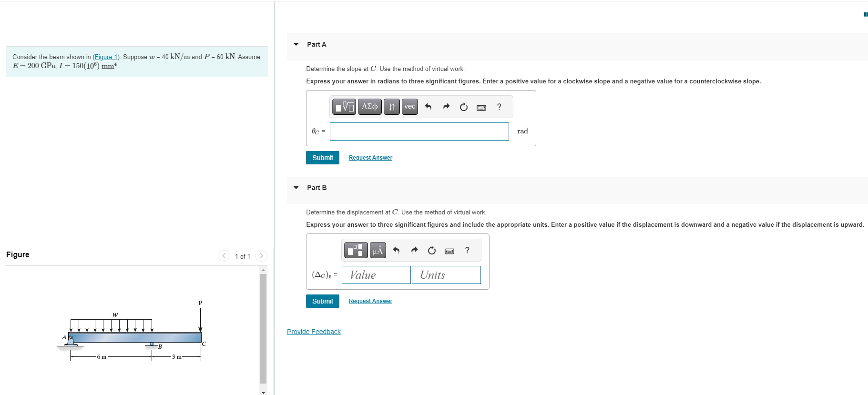Undo the last edit in Part A
Image resolution: width=868 pixels, height=395 pixels.
[x=428, y=107]
